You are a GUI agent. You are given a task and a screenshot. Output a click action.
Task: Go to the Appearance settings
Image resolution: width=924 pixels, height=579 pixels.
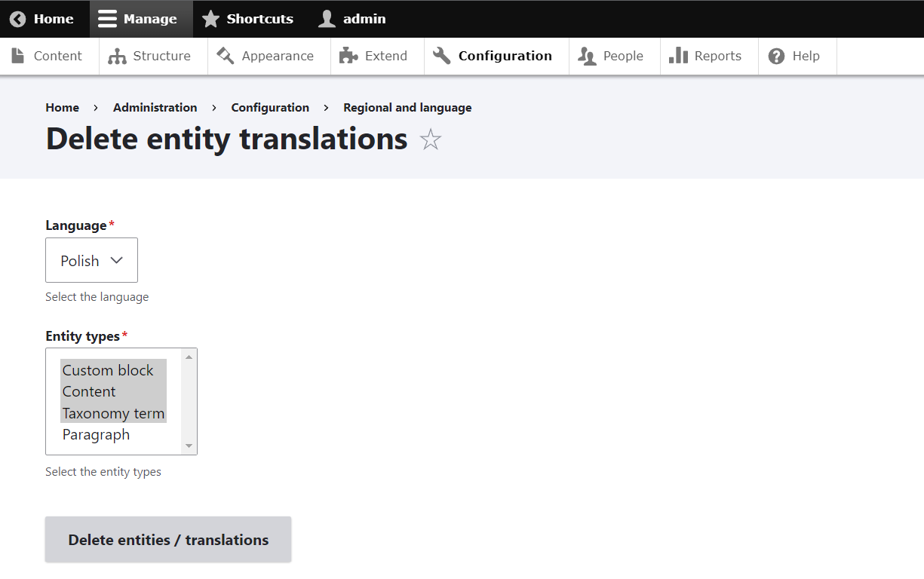pos(269,57)
